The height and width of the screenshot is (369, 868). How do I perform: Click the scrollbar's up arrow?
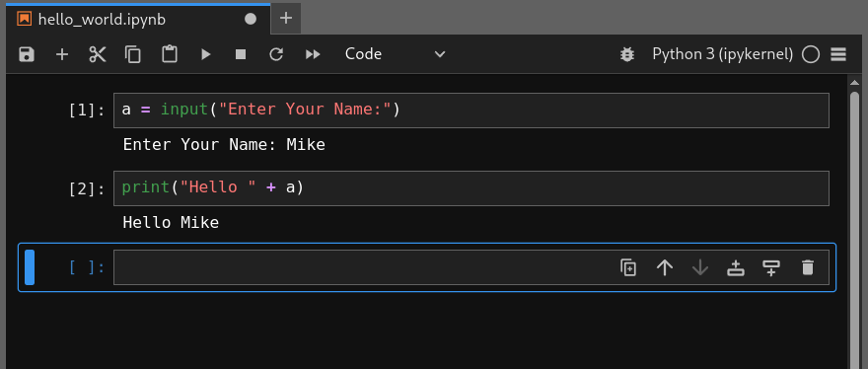[854, 83]
